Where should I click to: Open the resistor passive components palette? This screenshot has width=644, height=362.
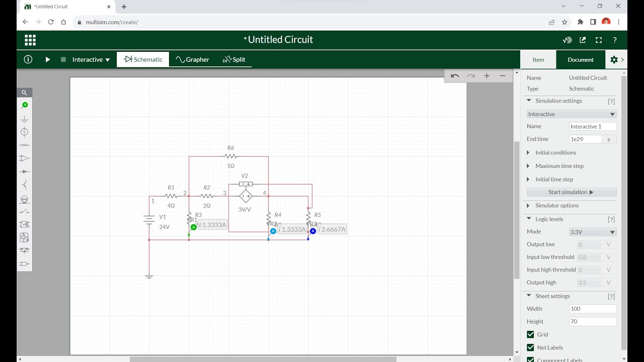pos(24,145)
